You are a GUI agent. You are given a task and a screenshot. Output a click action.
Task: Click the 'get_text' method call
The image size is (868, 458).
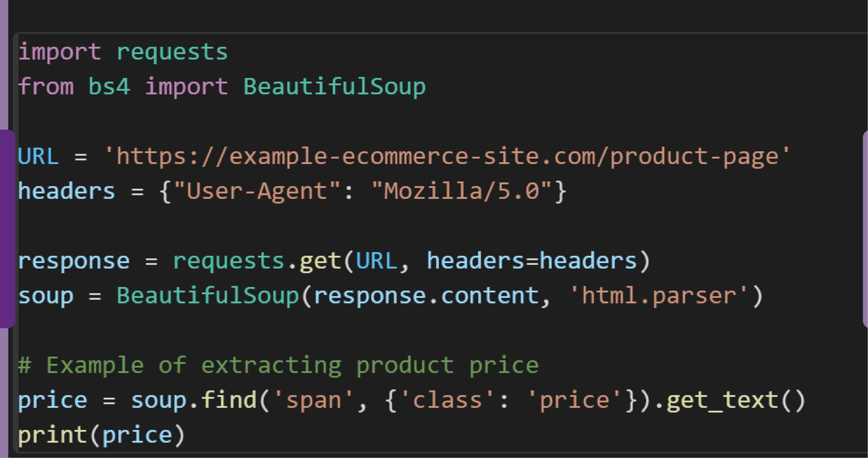722,400
